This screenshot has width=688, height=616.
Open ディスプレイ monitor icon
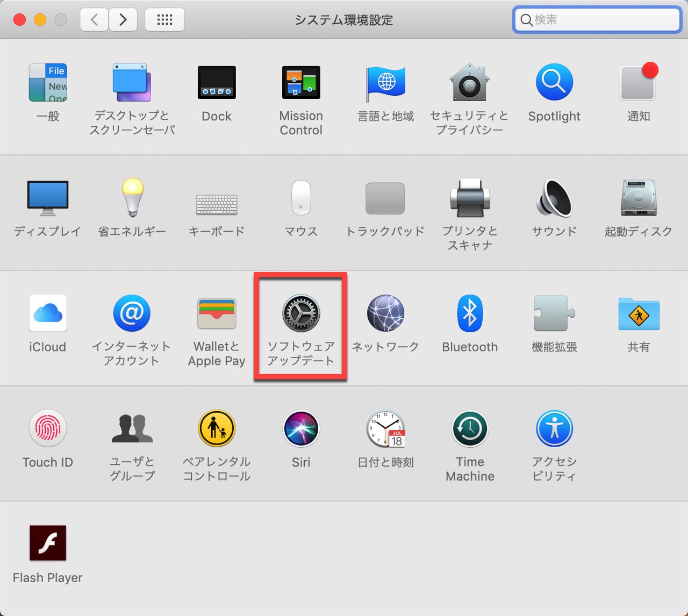pos(48,198)
